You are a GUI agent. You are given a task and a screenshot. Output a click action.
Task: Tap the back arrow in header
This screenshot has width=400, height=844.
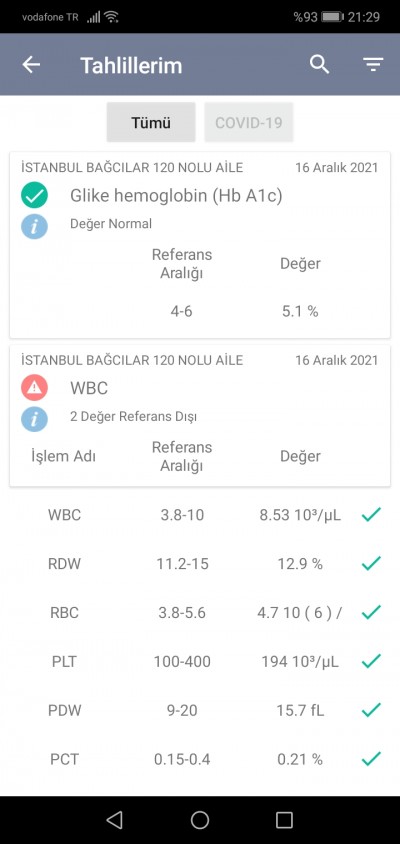pos(31,65)
